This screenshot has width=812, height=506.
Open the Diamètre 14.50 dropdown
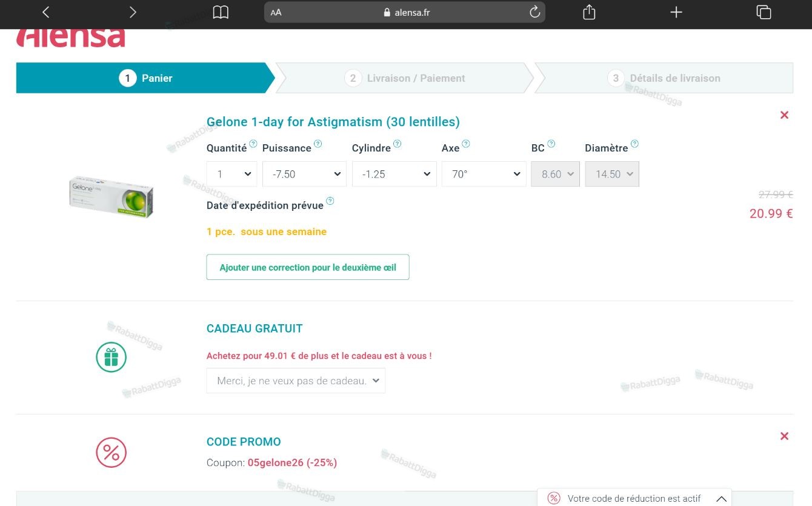[612, 174]
